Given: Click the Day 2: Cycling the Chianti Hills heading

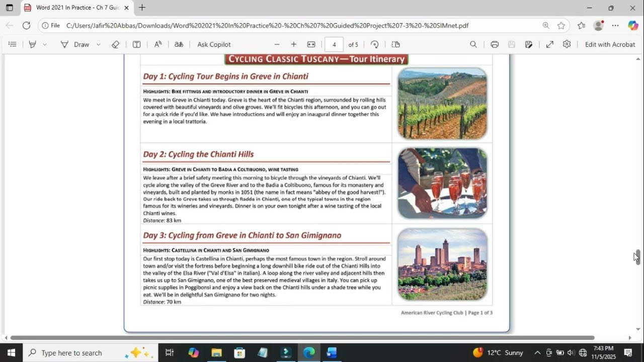Looking at the screenshot, I should [198, 154].
